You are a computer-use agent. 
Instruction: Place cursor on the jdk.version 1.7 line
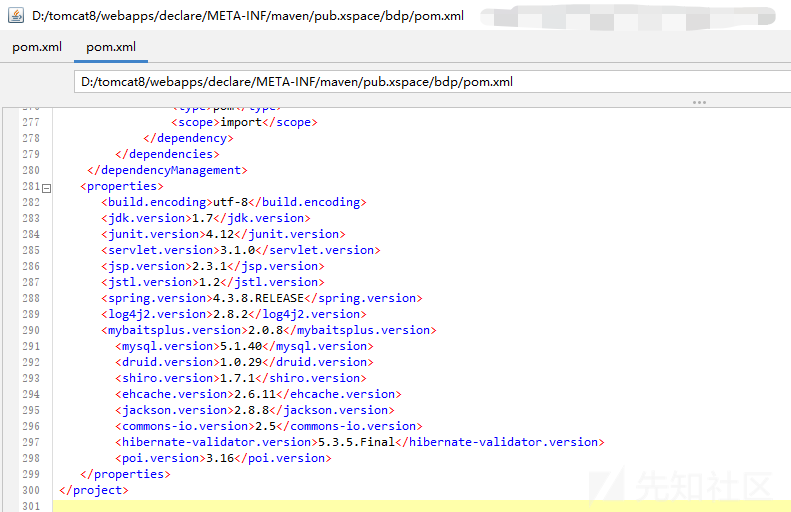point(205,218)
